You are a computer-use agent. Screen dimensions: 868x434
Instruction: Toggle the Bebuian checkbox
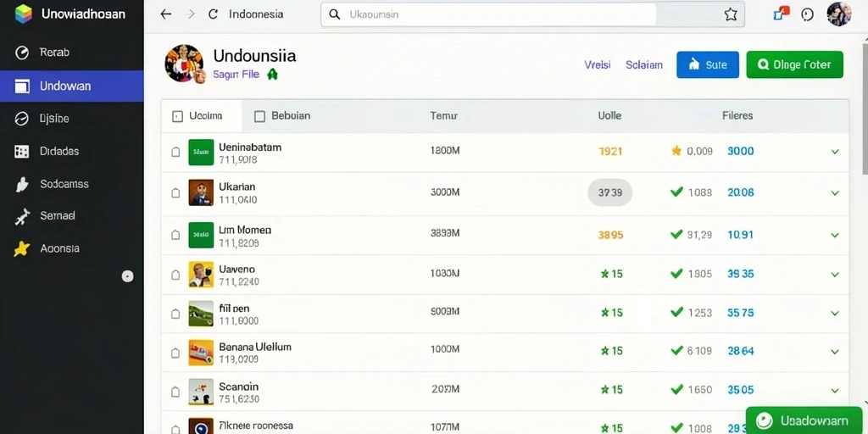[x=259, y=116]
